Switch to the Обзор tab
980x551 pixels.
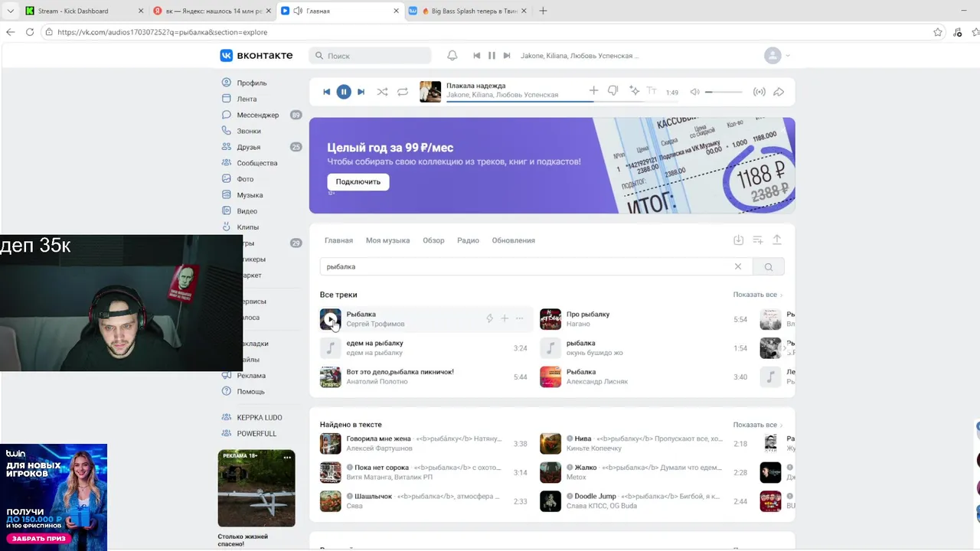click(433, 240)
